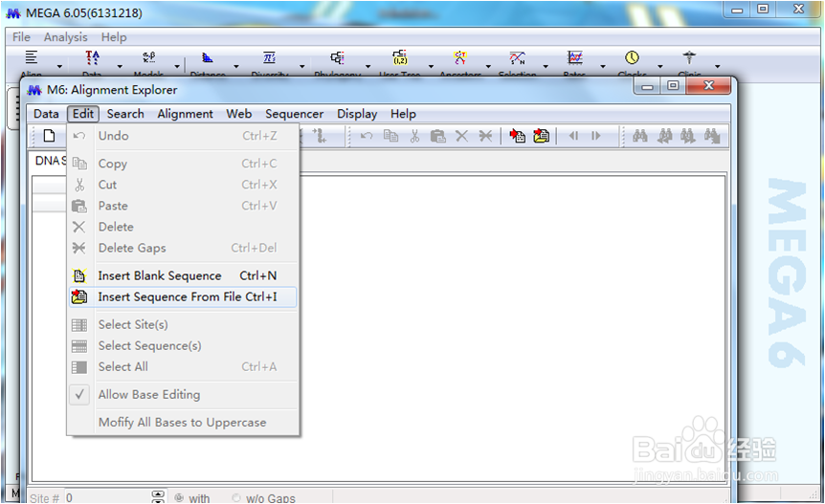The width and height of the screenshot is (825, 504).
Task: Click the Selection icon in MEGA toolbar
Action: [517, 56]
